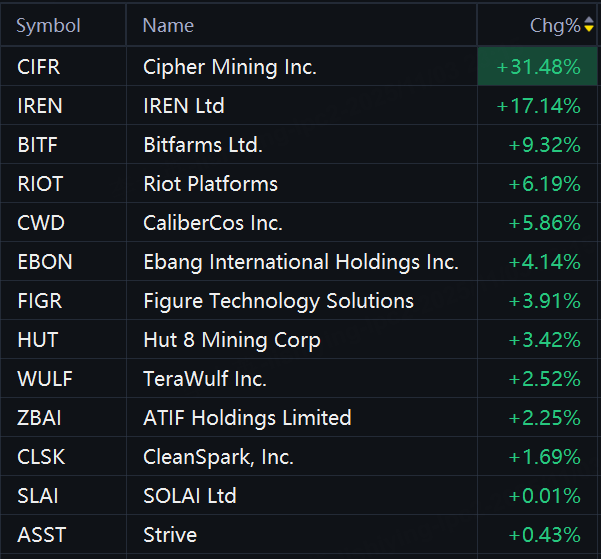The image size is (601, 559).
Task: Open Riot Platforms stock entry
Action: coord(210,184)
